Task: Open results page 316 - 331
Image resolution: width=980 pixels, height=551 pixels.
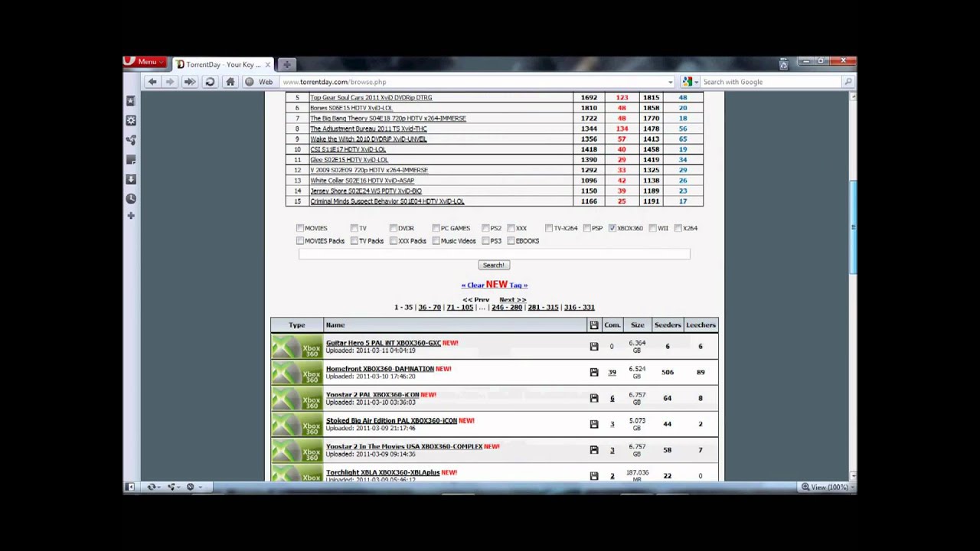Action: coord(580,308)
